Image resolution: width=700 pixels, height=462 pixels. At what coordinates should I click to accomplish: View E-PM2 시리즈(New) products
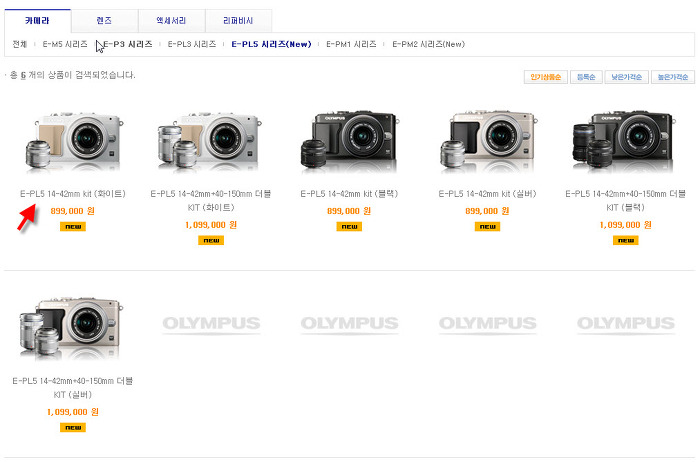pyautogui.click(x=428, y=44)
